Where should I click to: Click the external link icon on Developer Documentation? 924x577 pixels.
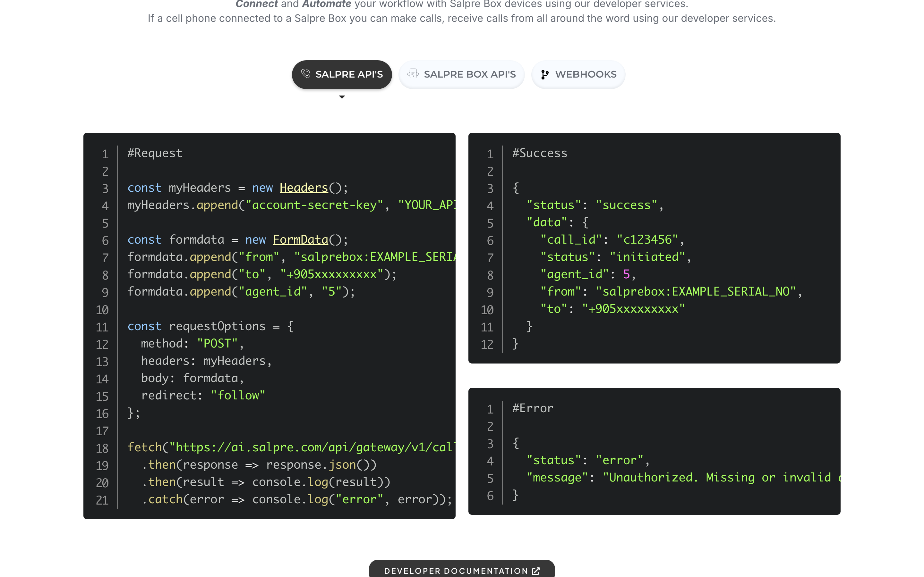coord(536,571)
